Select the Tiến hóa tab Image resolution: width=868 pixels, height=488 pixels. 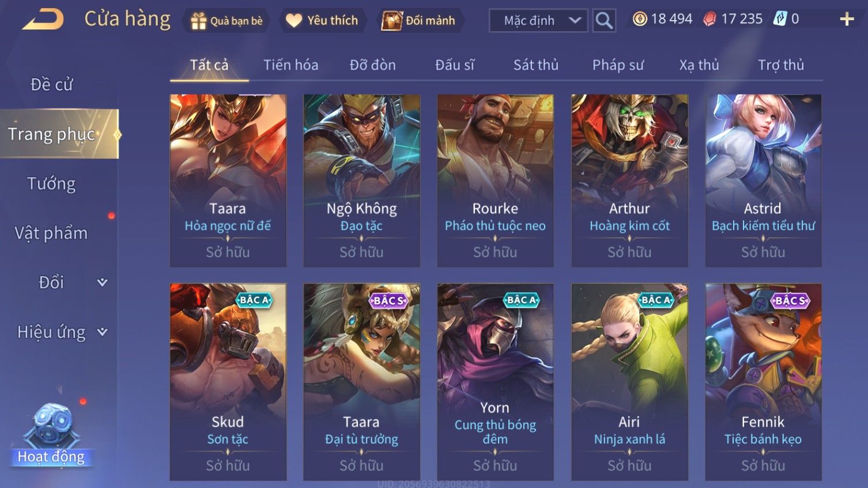click(290, 65)
